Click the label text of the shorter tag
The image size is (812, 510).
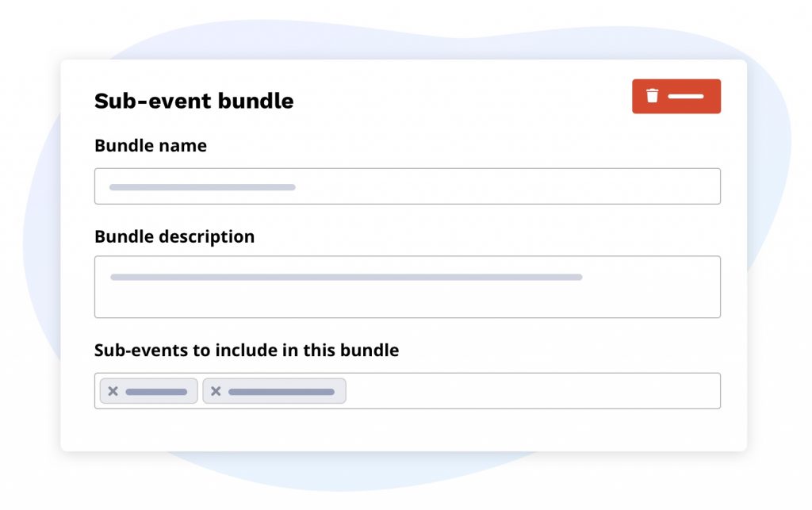click(156, 392)
